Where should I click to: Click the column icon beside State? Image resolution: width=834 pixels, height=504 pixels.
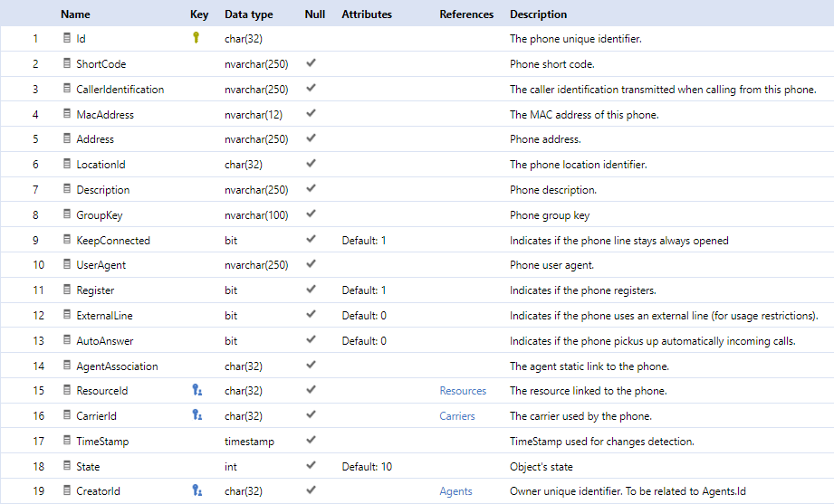pos(66,466)
